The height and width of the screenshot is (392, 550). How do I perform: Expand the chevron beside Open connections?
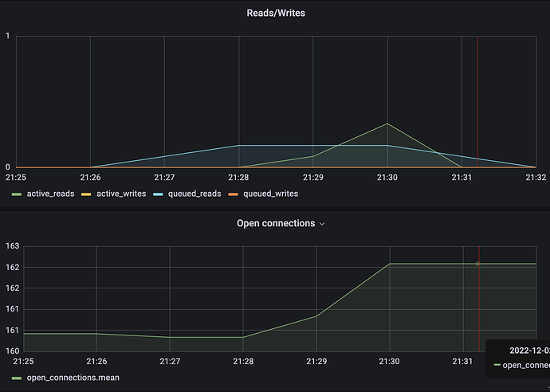click(322, 225)
